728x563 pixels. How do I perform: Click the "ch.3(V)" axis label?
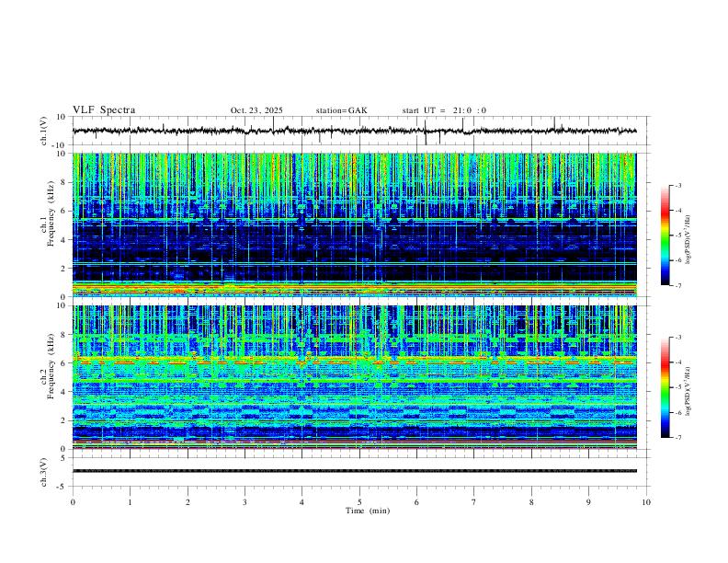[x=45, y=473]
